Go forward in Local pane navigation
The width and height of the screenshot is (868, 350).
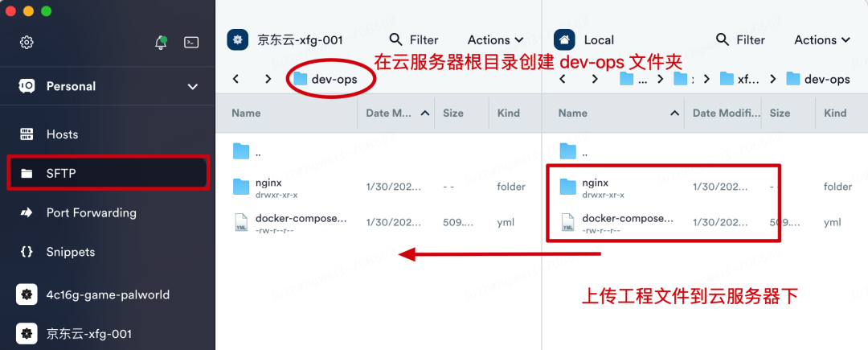pos(595,79)
